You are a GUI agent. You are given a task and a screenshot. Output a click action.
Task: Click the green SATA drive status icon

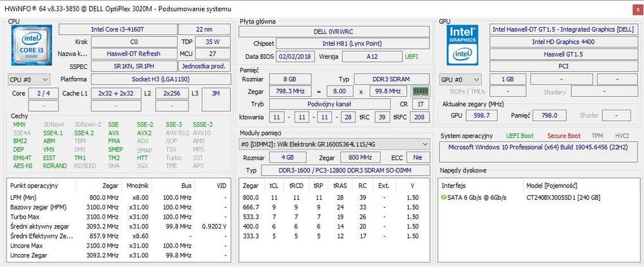(x=443, y=197)
